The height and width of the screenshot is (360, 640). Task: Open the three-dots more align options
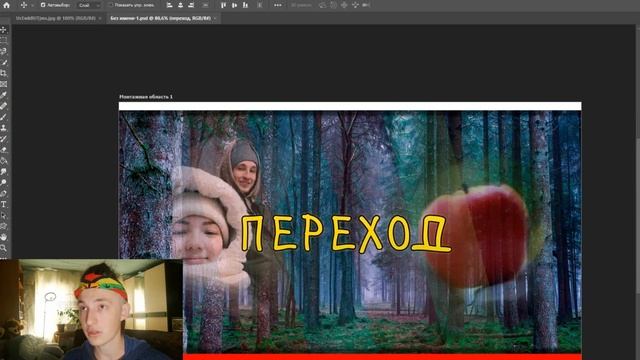coord(278,5)
